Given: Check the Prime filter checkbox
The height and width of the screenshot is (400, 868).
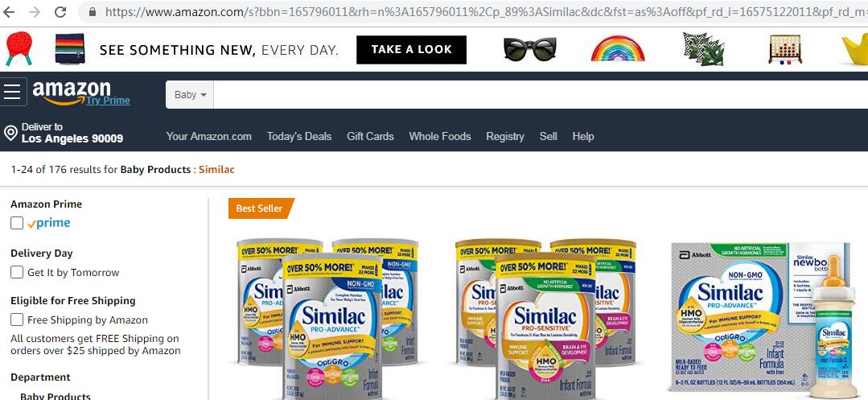Looking at the screenshot, I should (x=17, y=223).
